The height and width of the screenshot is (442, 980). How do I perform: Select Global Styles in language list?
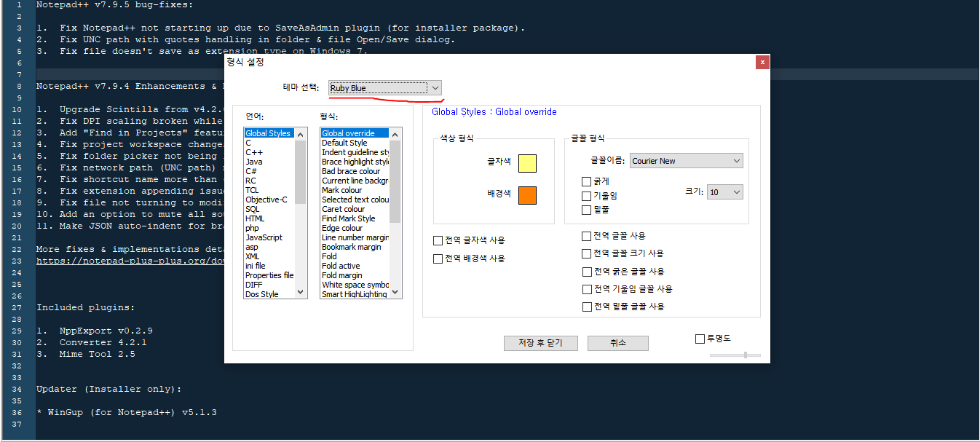point(268,133)
